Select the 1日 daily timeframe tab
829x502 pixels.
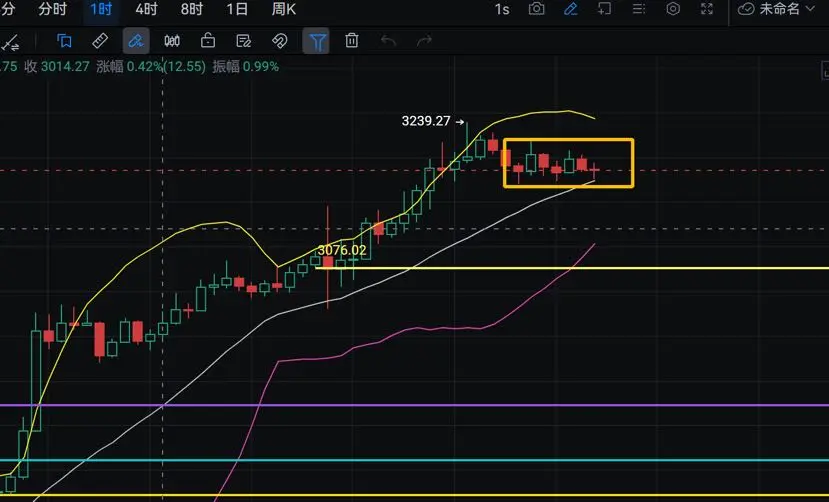(x=237, y=9)
